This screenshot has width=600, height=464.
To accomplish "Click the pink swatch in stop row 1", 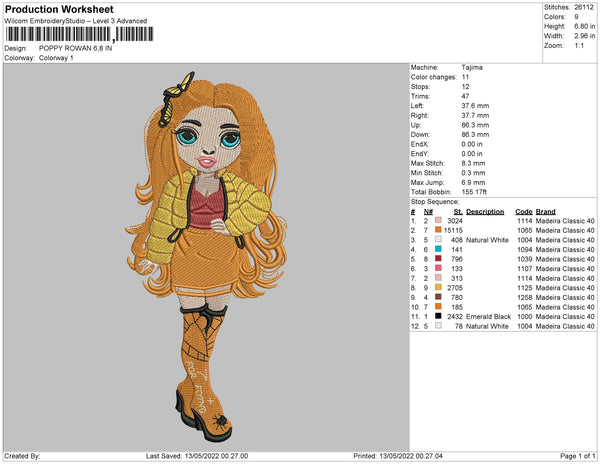I will click(438, 220).
